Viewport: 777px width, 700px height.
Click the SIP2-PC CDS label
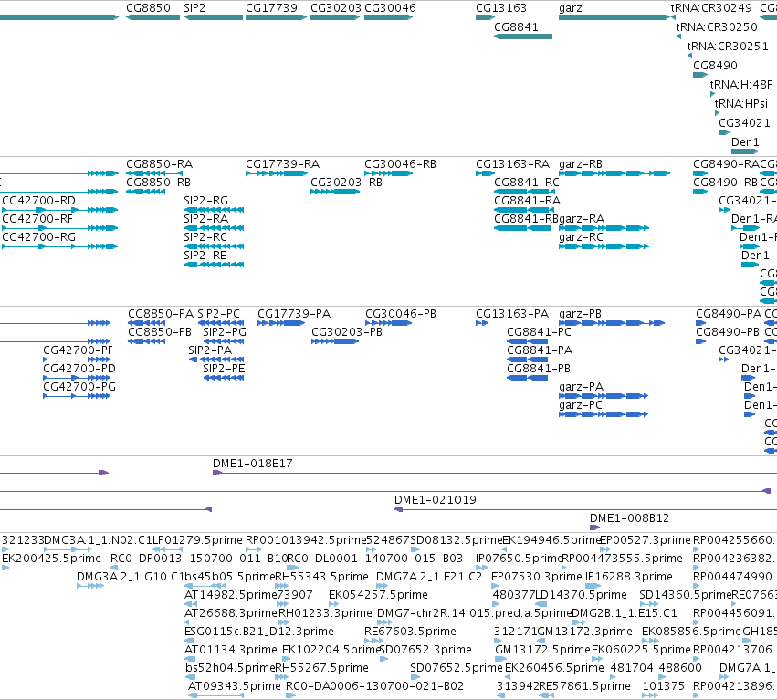(x=218, y=314)
